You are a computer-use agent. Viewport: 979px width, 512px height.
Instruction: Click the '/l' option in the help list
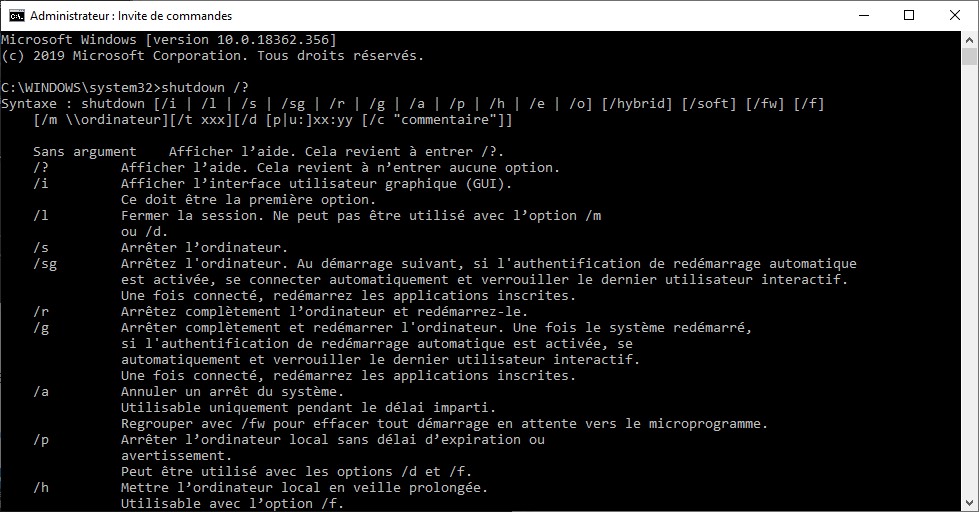tap(40, 216)
